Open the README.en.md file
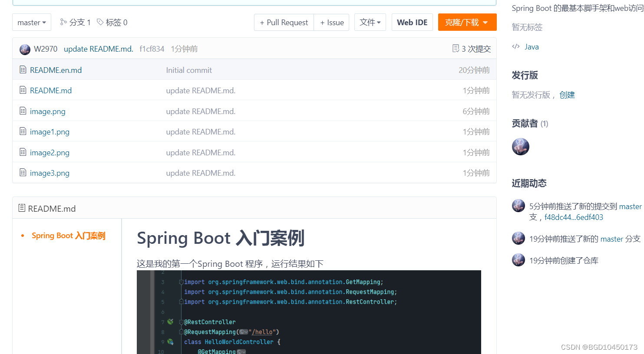The width and height of the screenshot is (644, 354). [x=56, y=70]
